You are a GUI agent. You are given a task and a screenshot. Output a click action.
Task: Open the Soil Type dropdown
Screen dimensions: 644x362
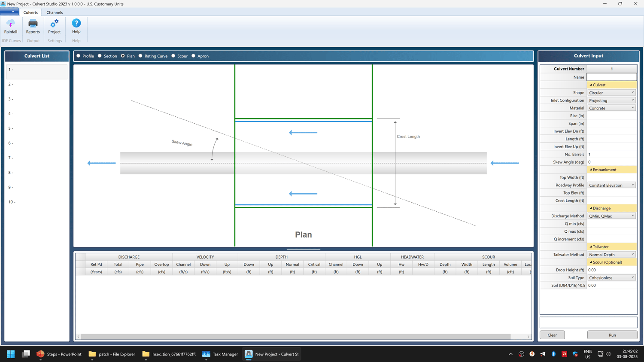(612, 278)
